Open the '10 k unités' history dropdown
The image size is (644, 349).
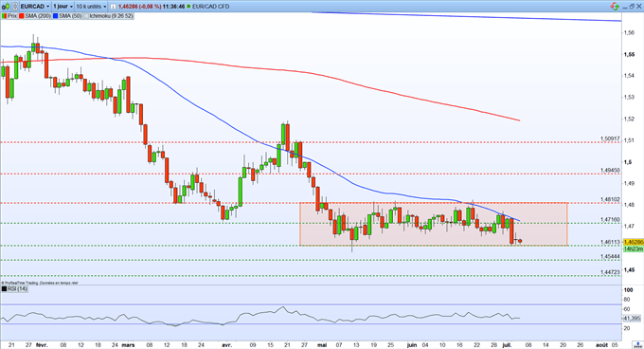point(91,7)
